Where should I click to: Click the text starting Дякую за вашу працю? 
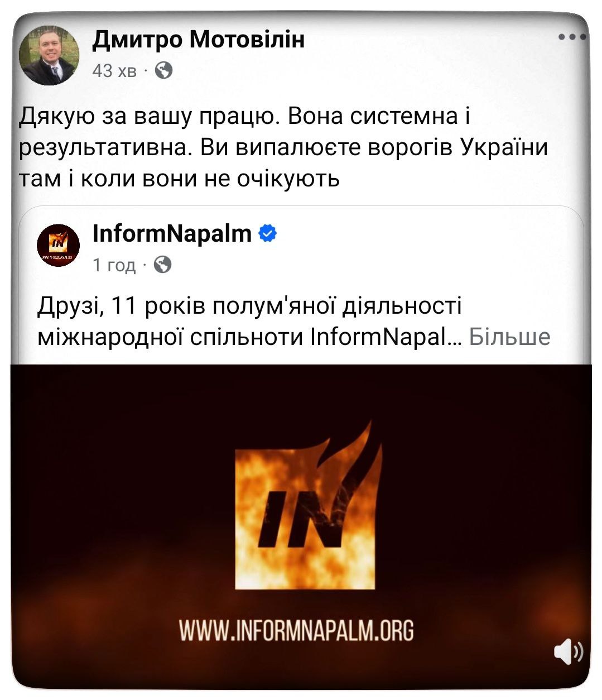click(x=283, y=147)
